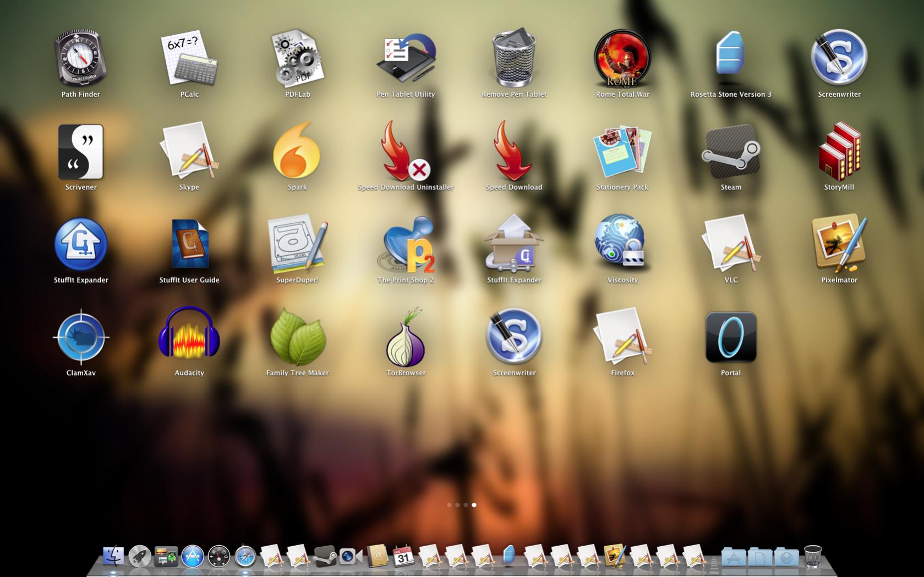924x577 pixels.
Task: Click the Launchpad rocket icon in Dock
Action: [x=140, y=556]
